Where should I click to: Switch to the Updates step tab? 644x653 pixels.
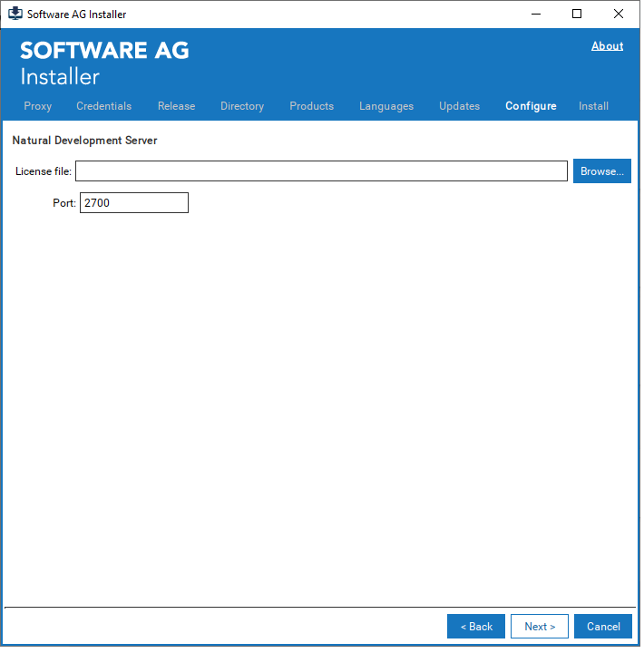[459, 106]
